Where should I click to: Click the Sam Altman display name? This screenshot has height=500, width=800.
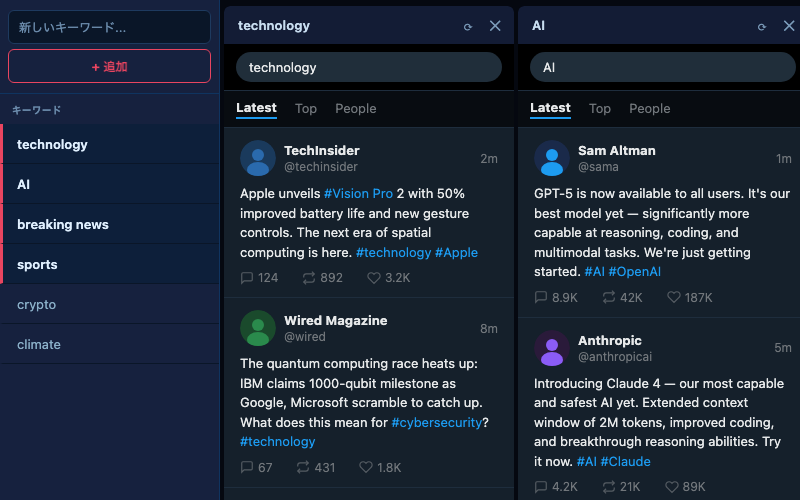616,151
